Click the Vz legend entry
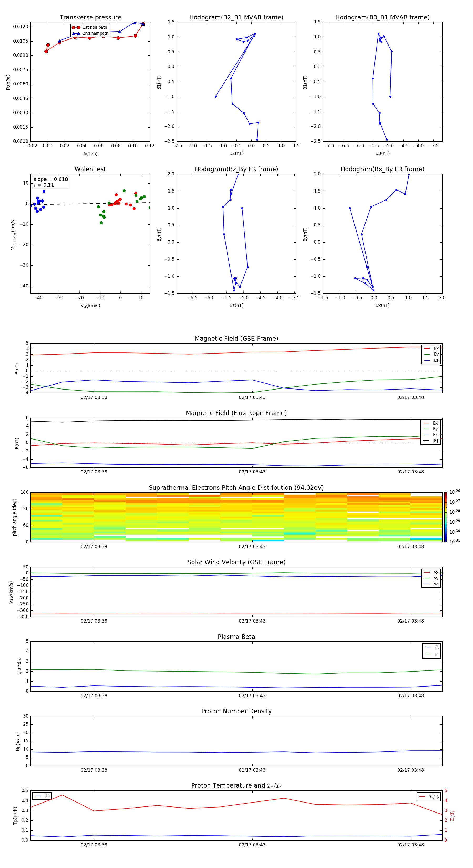 431,584
